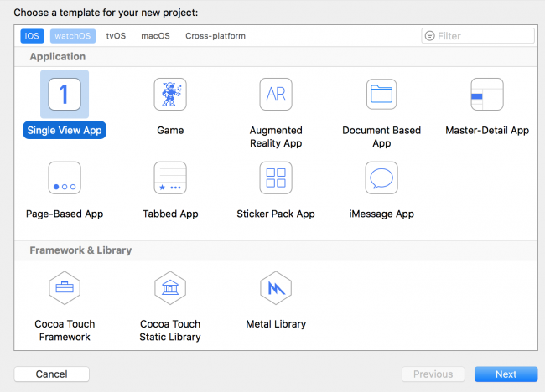Click the Application section header
This screenshot has width=545, height=392.
(58, 57)
